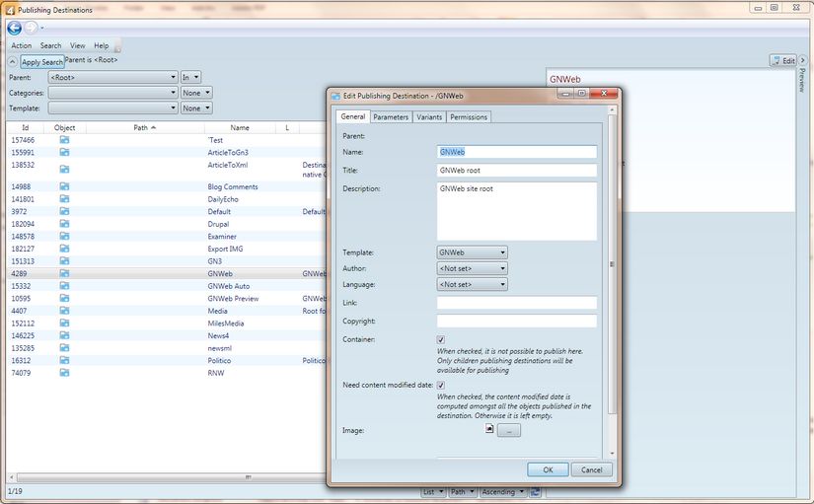The image size is (814, 504).
Task: Click the Edit icon button at top right
Action: tap(782, 61)
